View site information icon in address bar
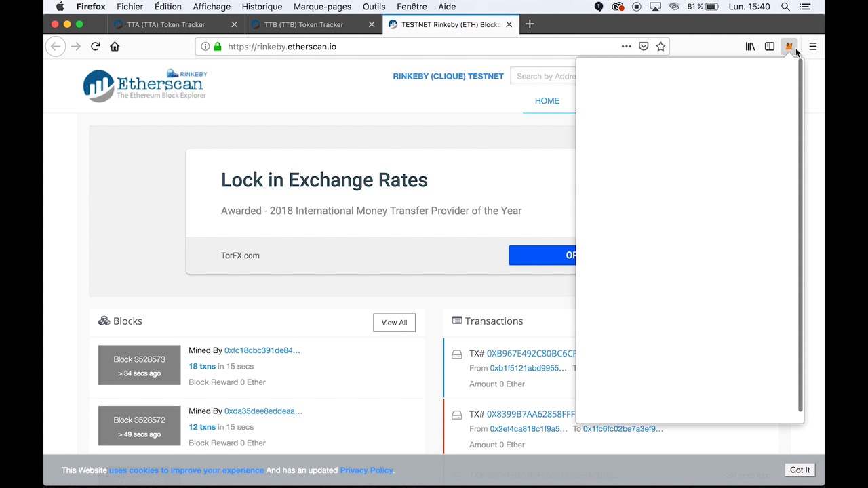 (205, 47)
